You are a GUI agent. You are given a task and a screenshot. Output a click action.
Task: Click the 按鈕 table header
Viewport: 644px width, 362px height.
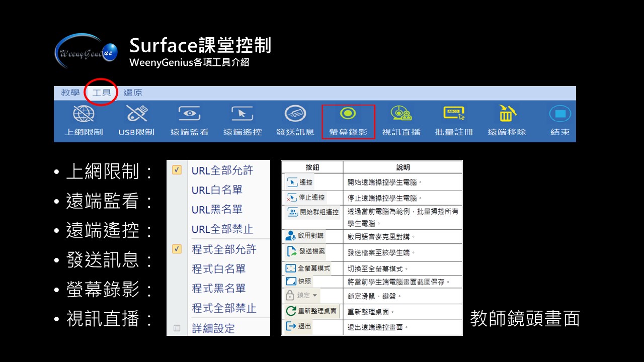(312, 167)
